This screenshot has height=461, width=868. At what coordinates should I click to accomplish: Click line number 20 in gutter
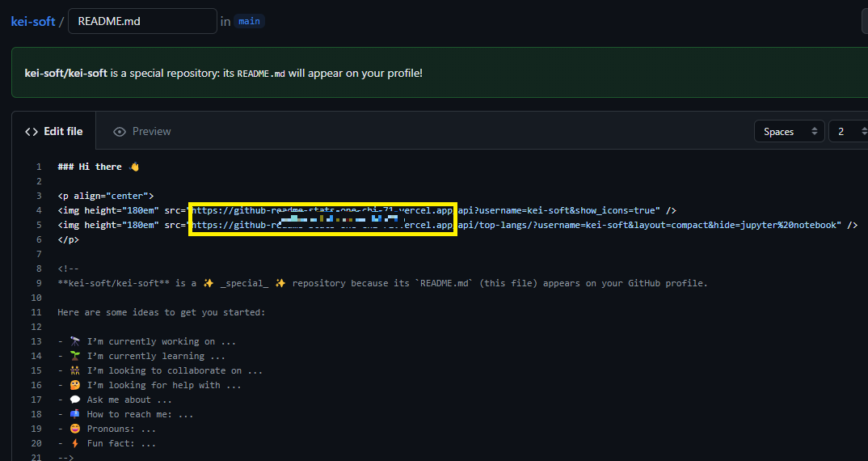(x=36, y=443)
